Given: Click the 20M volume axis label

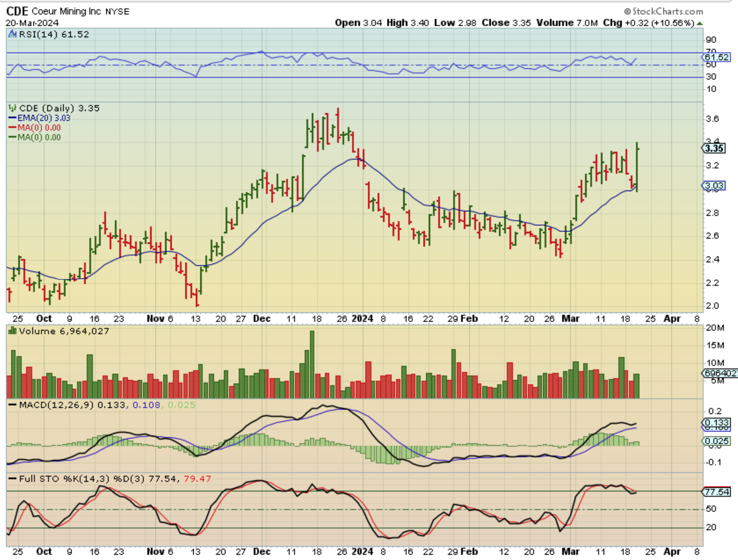Looking at the screenshot, I should pyautogui.click(x=715, y=328).
